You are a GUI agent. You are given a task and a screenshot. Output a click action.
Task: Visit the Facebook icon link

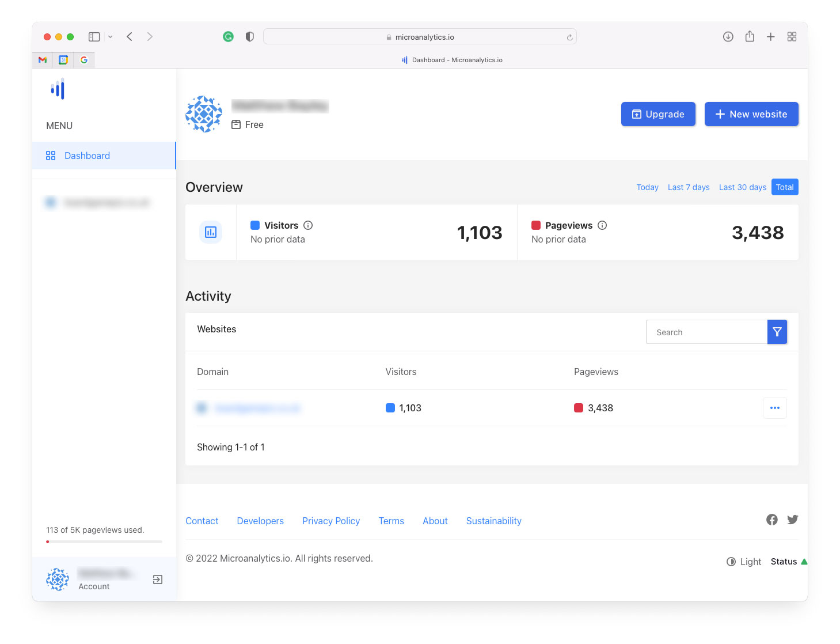772,520
